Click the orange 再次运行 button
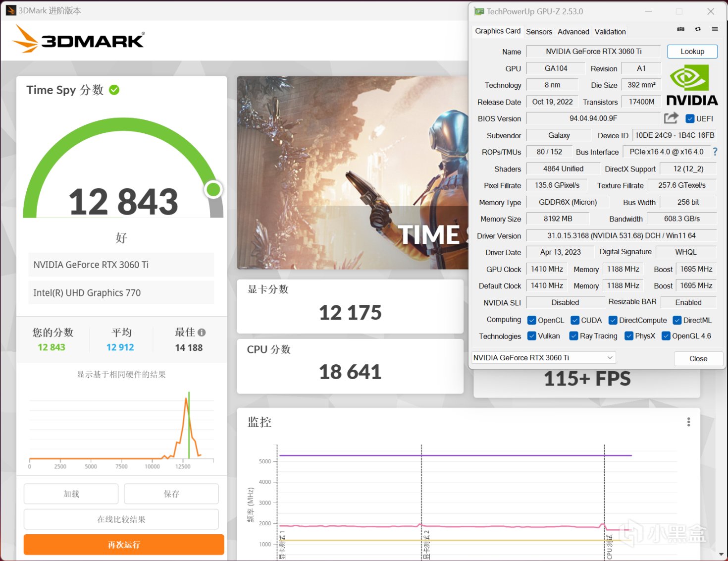 (124, 545)
